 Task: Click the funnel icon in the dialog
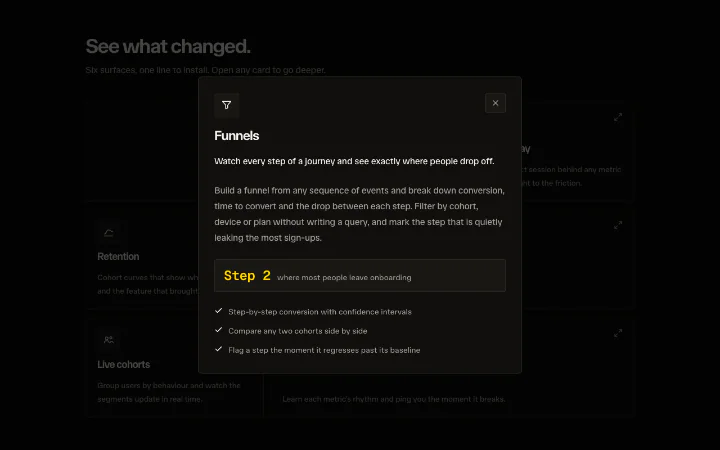(x=226, y=105)
